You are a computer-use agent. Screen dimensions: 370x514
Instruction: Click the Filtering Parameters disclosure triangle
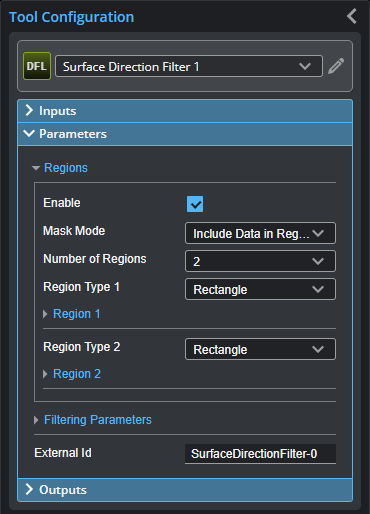(36, 420)
